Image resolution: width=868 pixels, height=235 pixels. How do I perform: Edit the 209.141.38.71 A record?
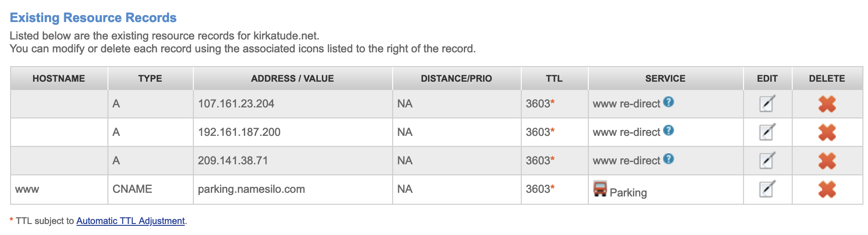point(767,161)
